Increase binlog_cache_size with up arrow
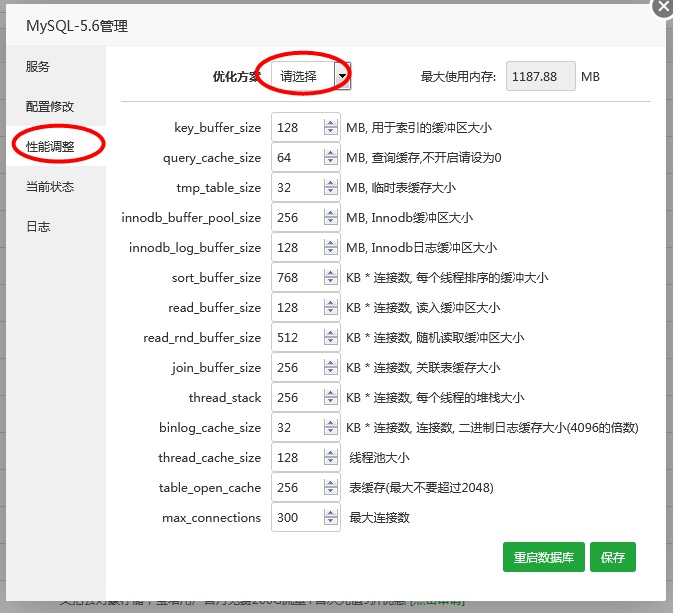 [x=330, y=424]
